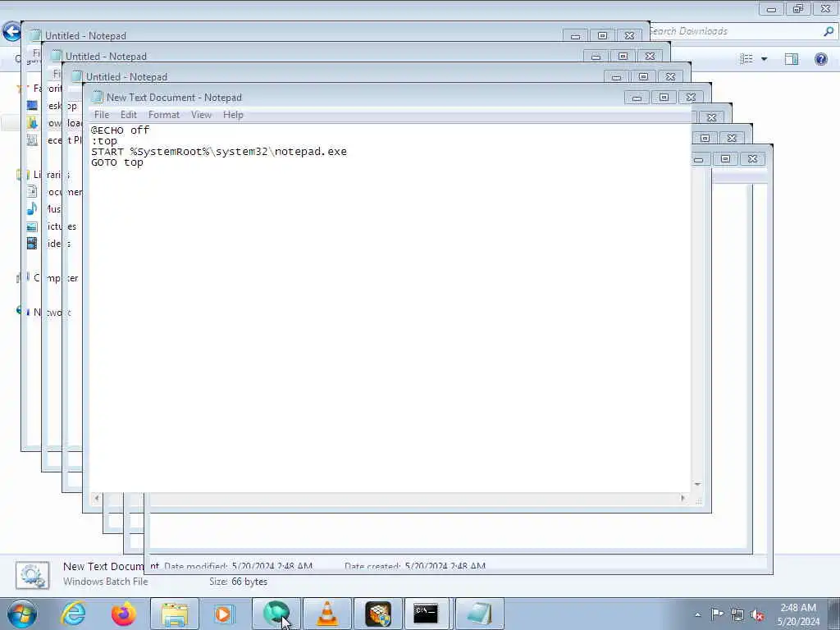Screen dimensions: 840x630
Task: Click the cube icon app on the taskbar
Action: (378, 614)
